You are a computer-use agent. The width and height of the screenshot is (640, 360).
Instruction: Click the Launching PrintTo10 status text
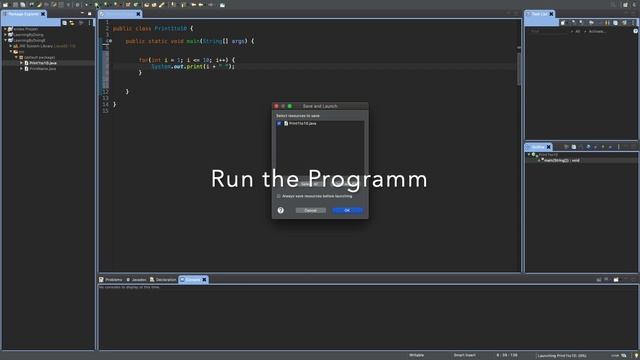[562, 356]
